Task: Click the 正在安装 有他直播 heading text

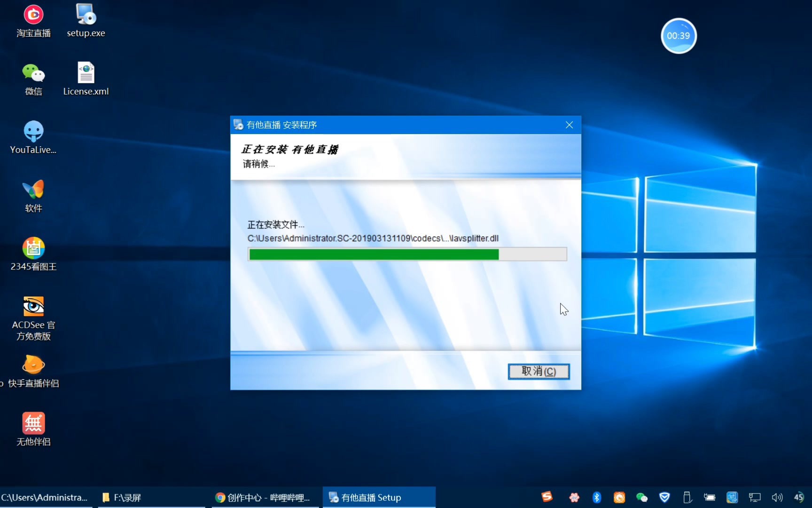Action: click(x=290, y=150)
